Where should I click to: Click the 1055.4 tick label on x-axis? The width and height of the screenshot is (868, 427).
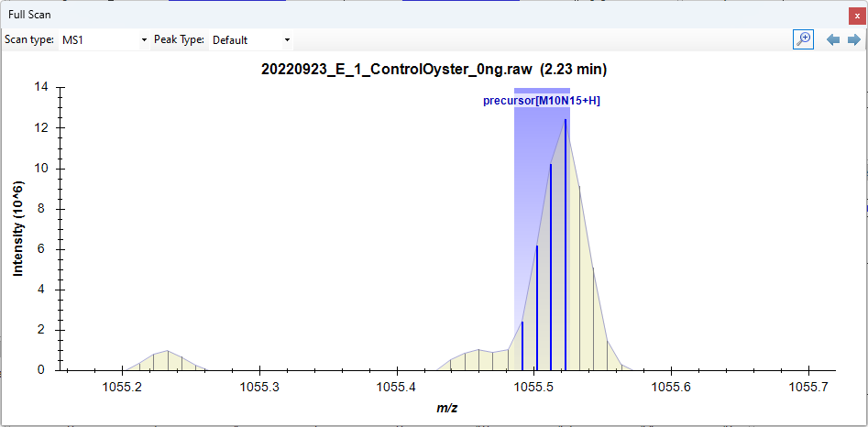click(x=397, y=387)
